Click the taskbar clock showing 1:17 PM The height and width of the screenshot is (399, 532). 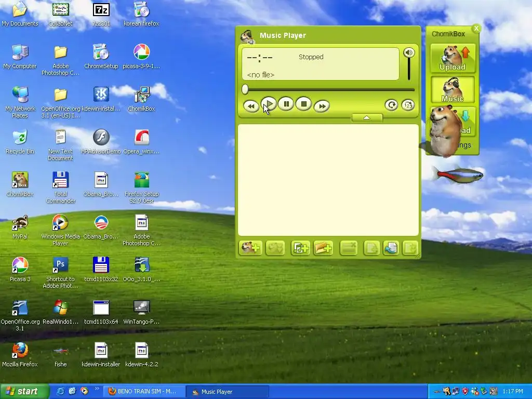pyautogui.click(x=513, y=392)
